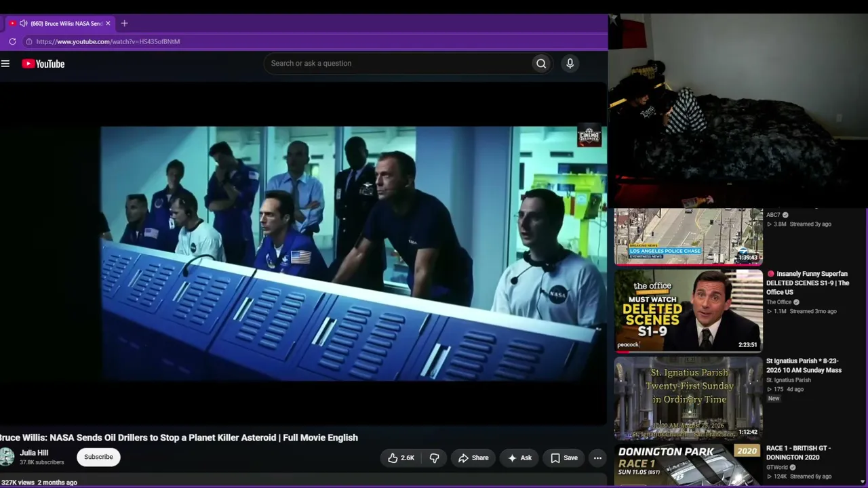
Task: Mute the tab using the speaker icon
Action: [23, 23]
